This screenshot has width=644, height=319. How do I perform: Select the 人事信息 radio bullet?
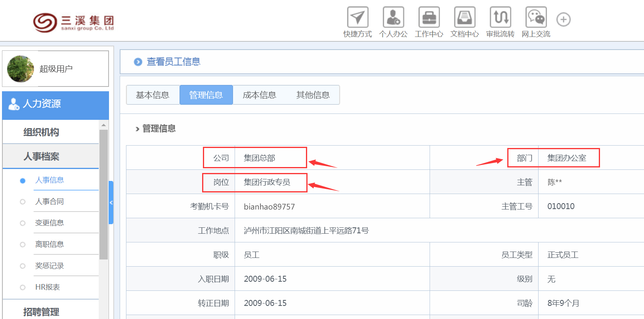tap(23, 181)
